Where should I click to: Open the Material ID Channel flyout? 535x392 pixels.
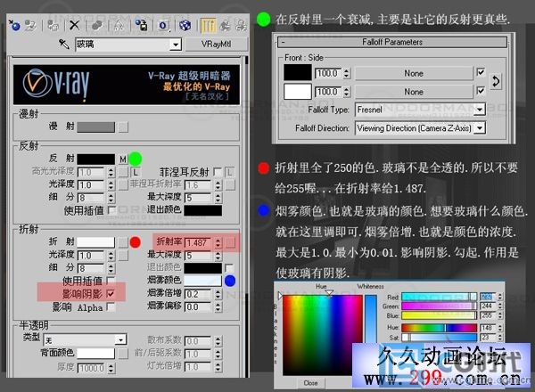coord(163,26)
